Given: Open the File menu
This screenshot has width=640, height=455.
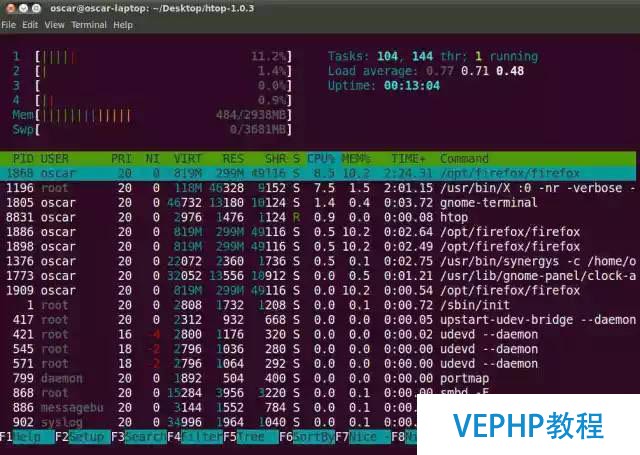Looking at the screenshot, I should (9, 25).
